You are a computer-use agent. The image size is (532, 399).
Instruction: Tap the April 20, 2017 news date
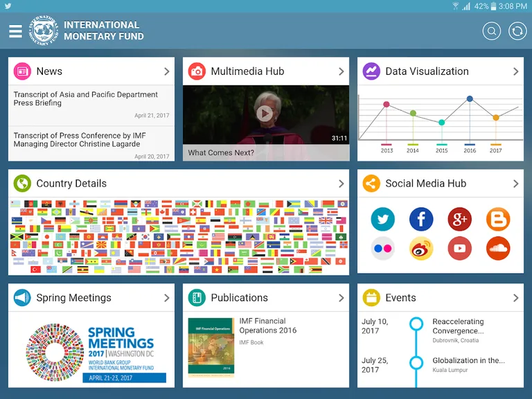(152, 157)
